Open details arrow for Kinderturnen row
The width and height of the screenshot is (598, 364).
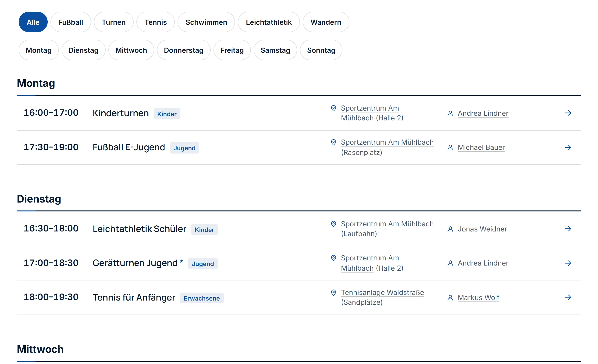click(x=568, y=113)
